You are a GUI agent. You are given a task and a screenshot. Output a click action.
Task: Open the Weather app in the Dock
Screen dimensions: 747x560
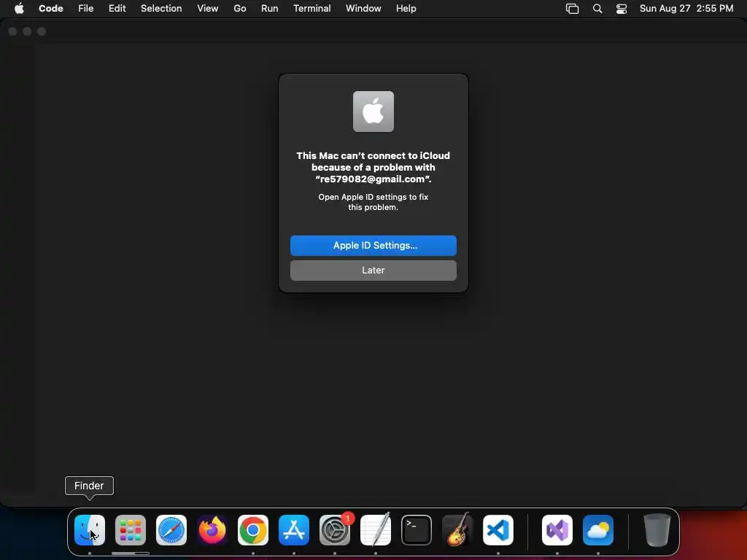pyautogui.click(x=598, y=530)
